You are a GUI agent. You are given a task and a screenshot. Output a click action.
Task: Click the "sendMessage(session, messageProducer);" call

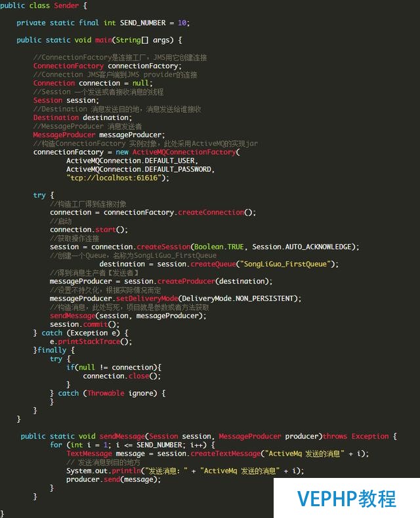coord(129,316)
